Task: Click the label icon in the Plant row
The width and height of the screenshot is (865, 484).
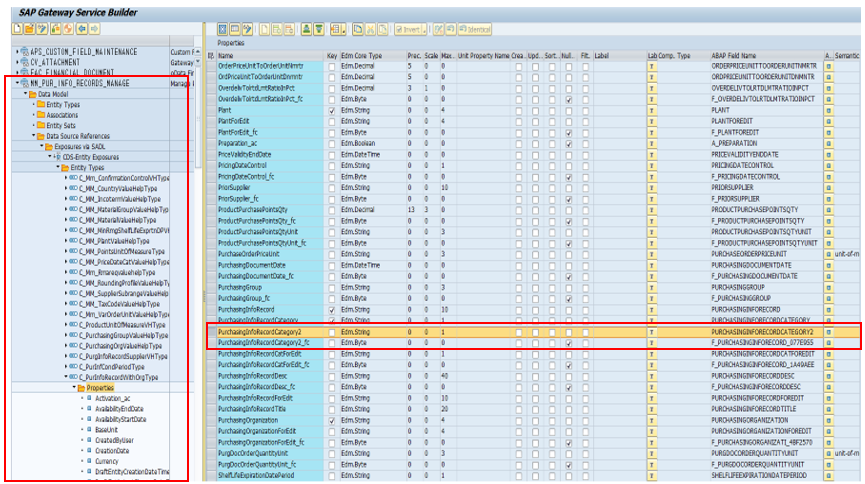Action: click(652, 110)
